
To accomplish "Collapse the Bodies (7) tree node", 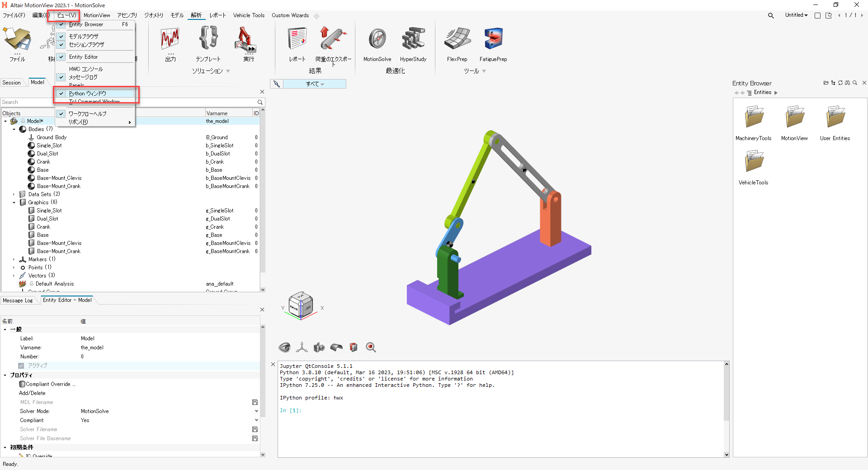I will [x=14, y=129].
